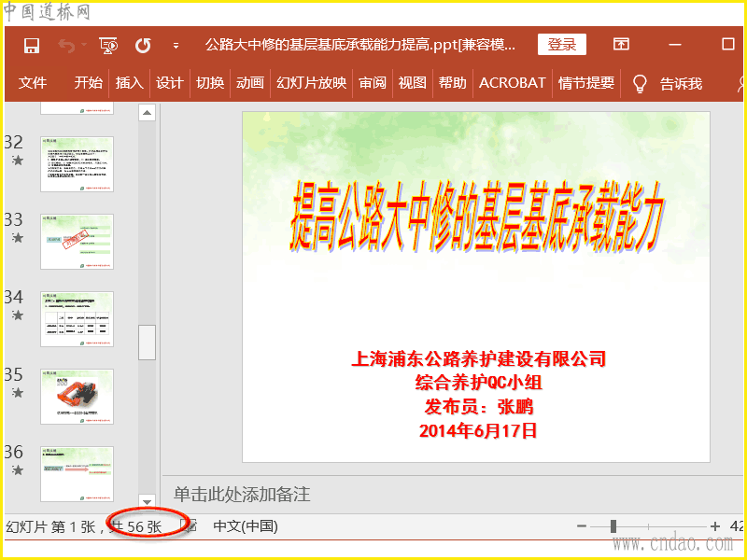Open the 文件 menu
Viewport: 747px width, 560px height.
[x=33, y=83]
